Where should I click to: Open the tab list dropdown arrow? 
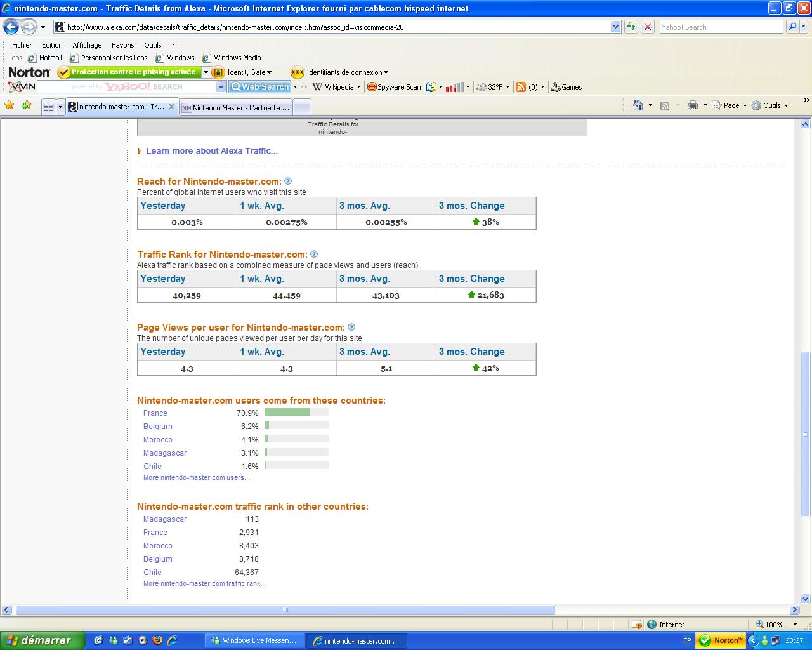pyautogui.click(x=61, y=107)
